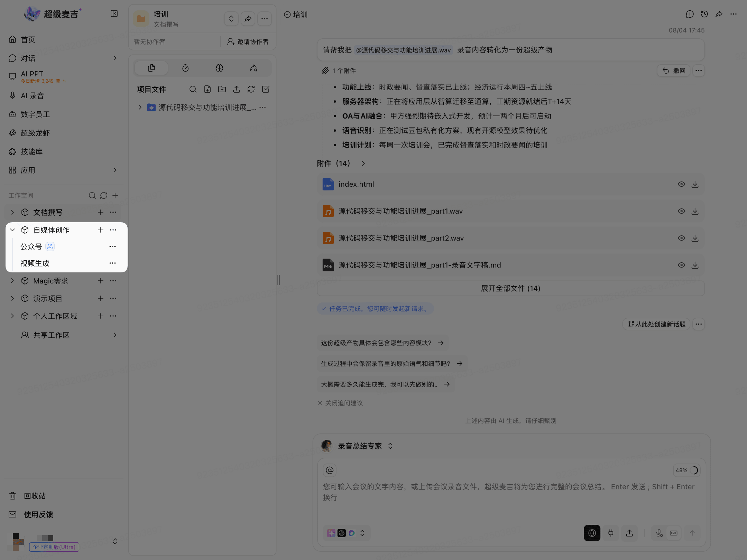Refresh the 工作空间 list

[104, 196]
